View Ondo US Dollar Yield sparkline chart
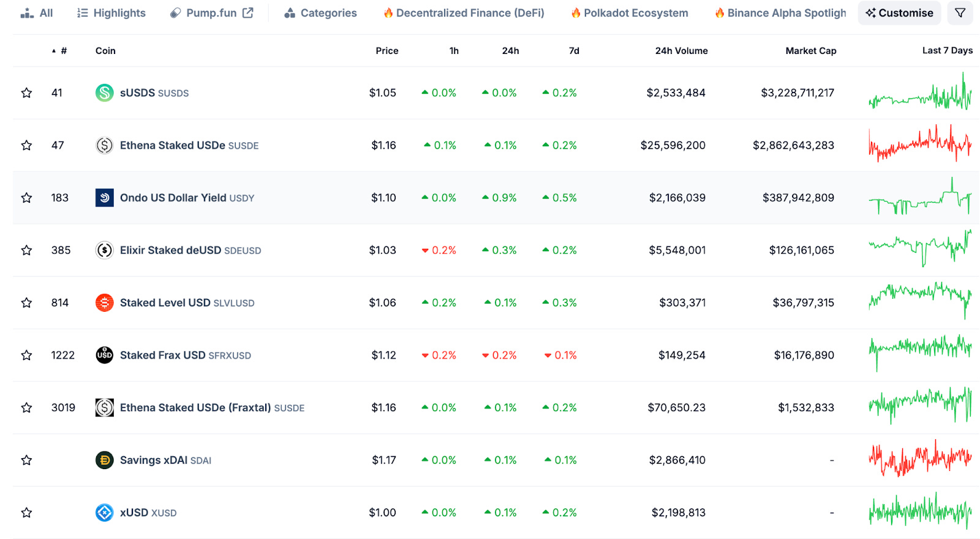The image size is (980, 539). click(920, 197)
